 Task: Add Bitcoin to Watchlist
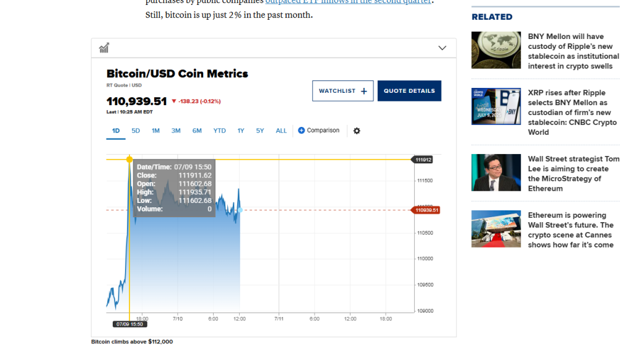pyautogui.click(x=342, y=91)
